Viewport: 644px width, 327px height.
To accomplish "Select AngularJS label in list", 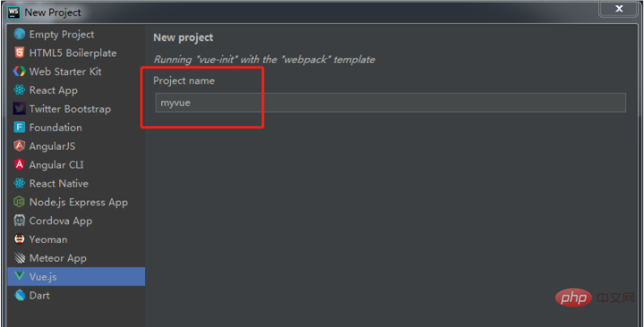I will (x=52, y=146).
